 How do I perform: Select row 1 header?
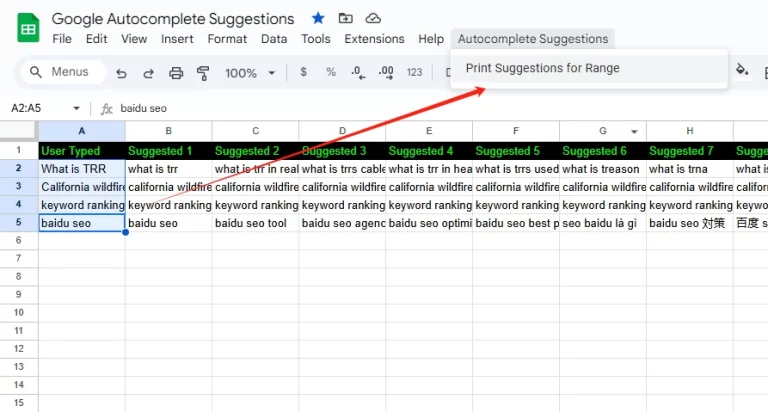click(x=19, y=150)
